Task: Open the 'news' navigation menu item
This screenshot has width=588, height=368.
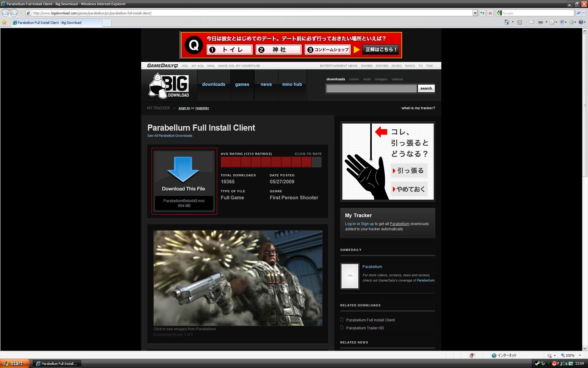Action: click(x=266, y=84)
